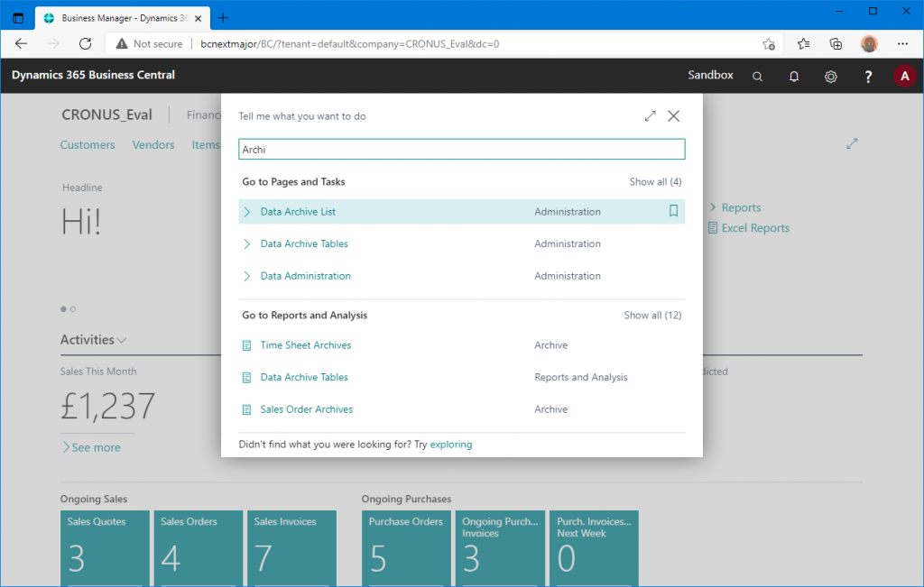Open the browser favorites list

803,43
